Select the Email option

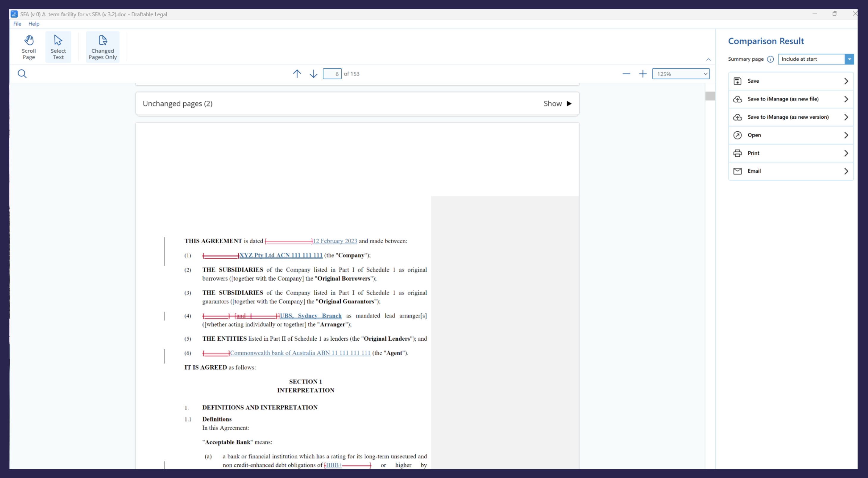point(791,171)
